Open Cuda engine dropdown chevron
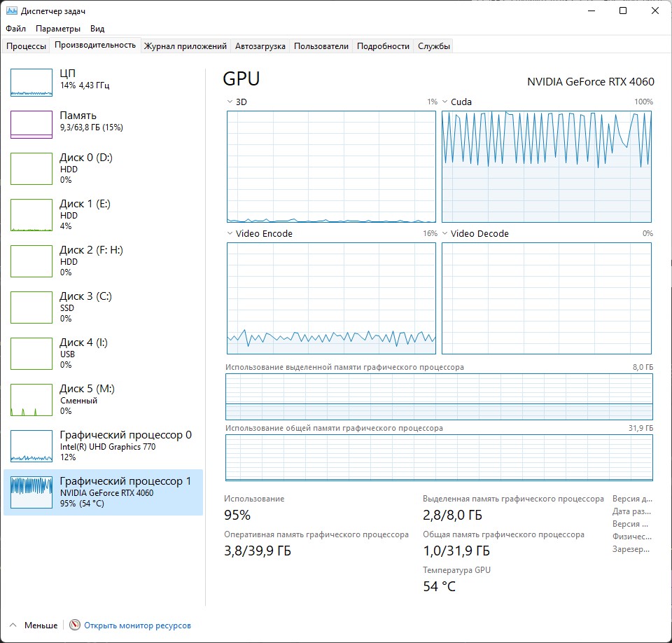 [x=445, y=102]
